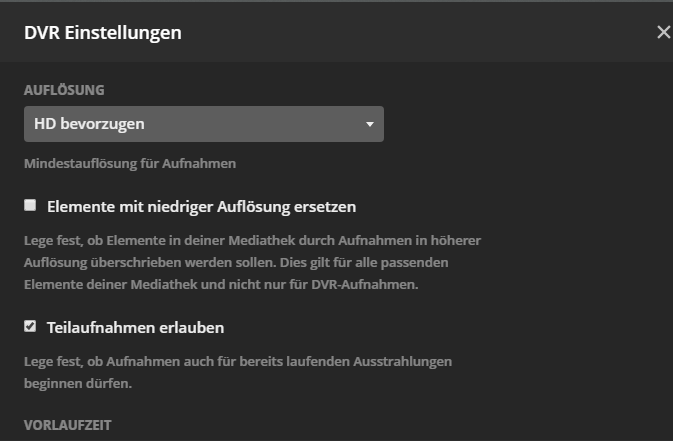Click the VORLAUFZEIT section heading
The width and height of the screenshot is (673, 441).
click(68, 425)
